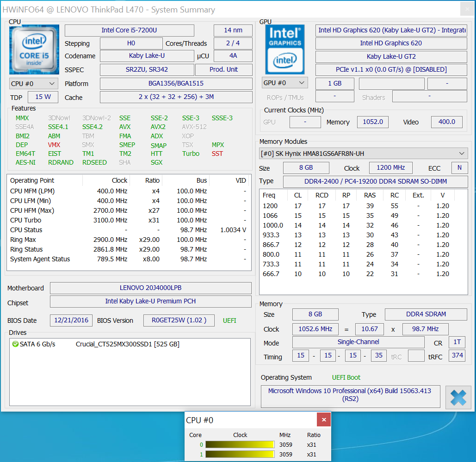
Task: Select the System Agent Status row
Action: point(128,259)
